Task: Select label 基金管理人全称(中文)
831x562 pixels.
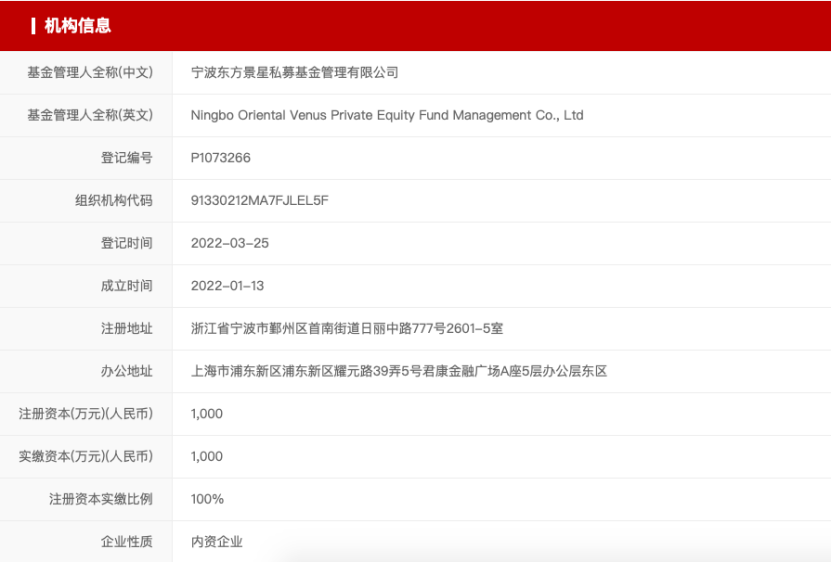Action: tap(90, 73)
